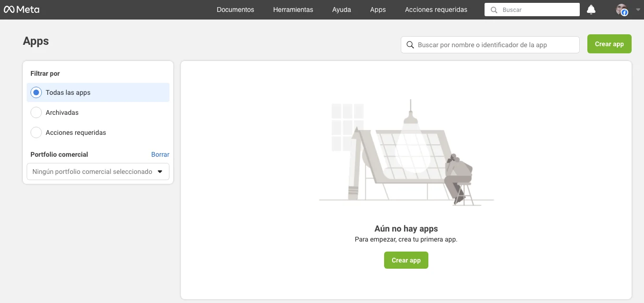Viewport: 644px width, 303px height.
Task: Go to Apps in top navigation
Action: (x=378, y=10)
